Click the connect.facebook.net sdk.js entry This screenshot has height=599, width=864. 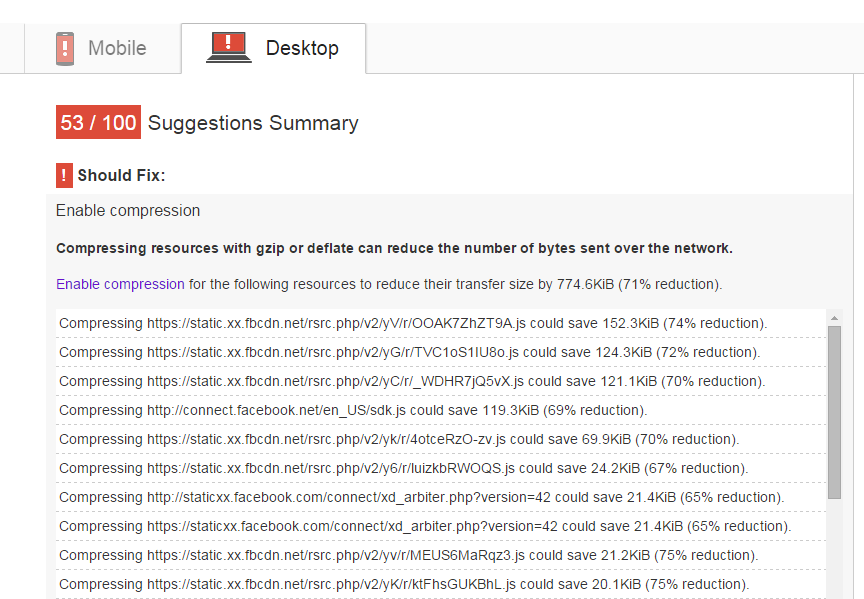click(352, 410)
